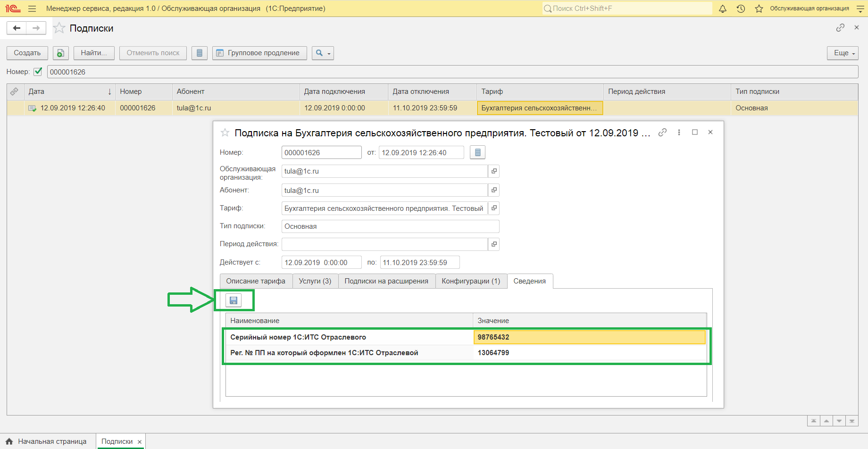Open the three-dots menu in subscription dialog
The image size is (868, 449).
(679, 133)
